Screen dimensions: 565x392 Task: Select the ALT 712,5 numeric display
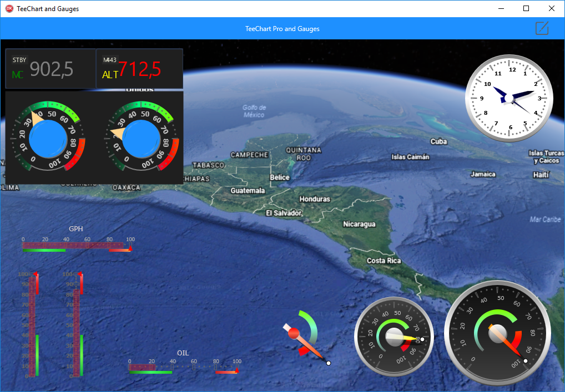click(139, 68)
